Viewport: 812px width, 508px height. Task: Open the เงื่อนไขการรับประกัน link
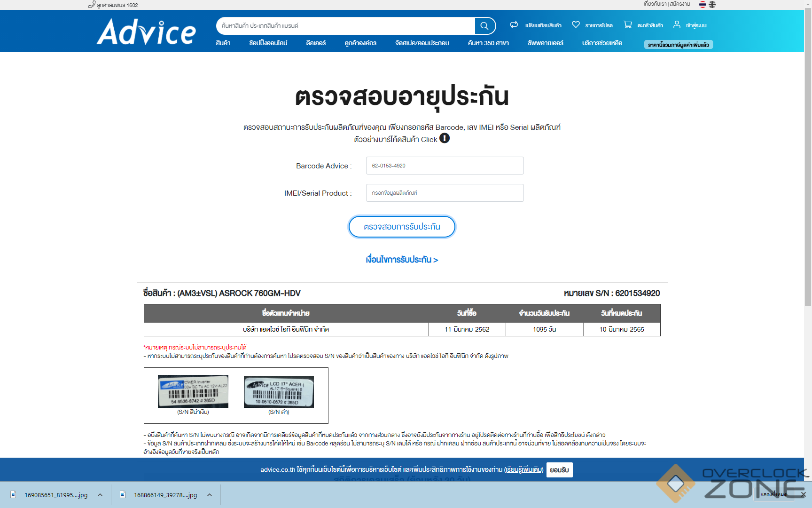[402, 260]
